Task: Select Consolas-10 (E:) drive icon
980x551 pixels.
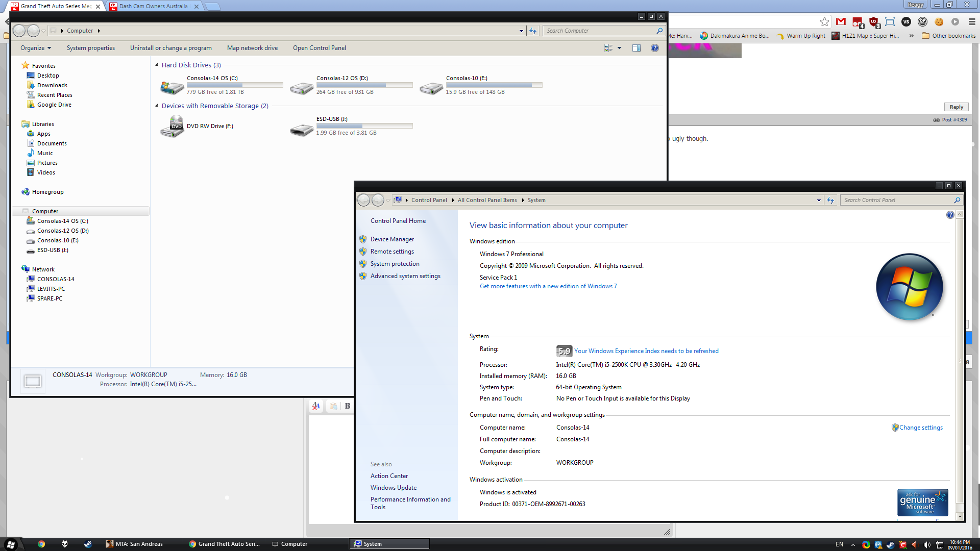Action: click(431, 88)
